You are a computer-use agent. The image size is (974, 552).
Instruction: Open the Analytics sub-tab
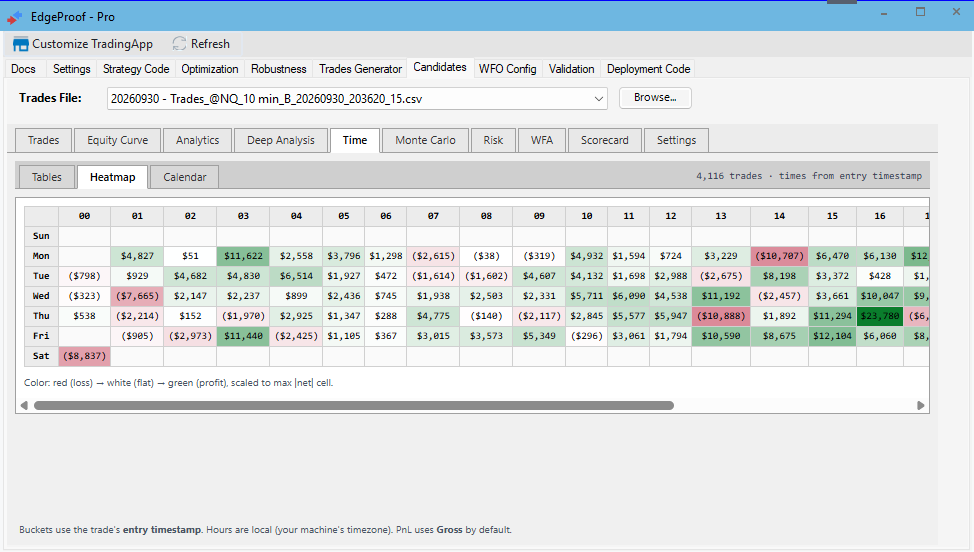pos(198,140)
